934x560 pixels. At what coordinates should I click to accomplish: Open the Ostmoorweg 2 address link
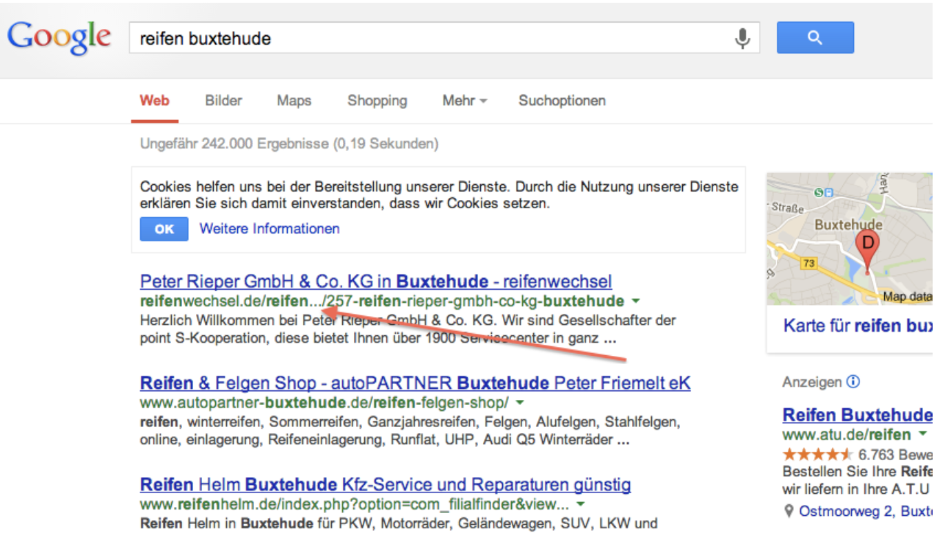[x=866, y=512]
